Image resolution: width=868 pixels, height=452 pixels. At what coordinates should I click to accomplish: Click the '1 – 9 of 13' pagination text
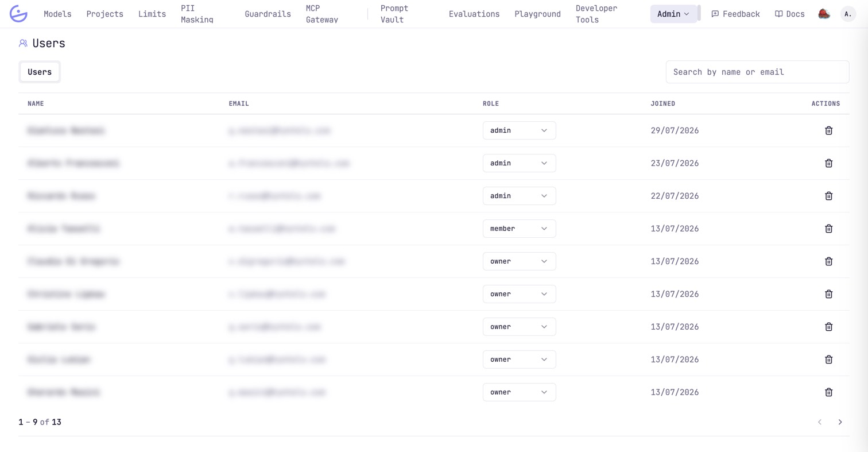(40, 422)
